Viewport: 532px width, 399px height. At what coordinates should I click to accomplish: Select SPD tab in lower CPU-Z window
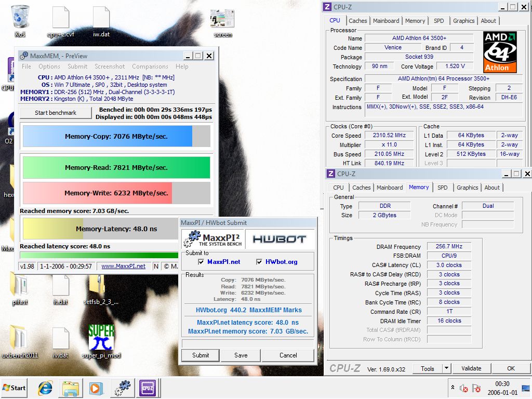pyautogui.click(x=442, y=188)
